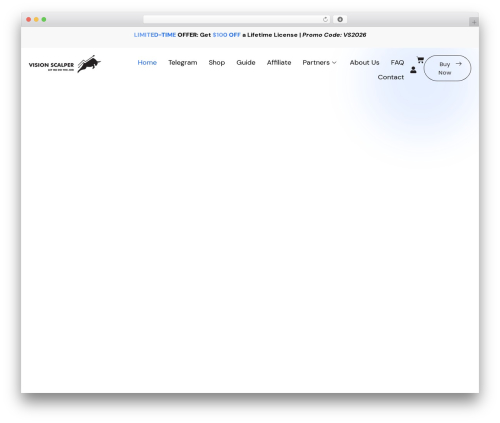
Task: Open a new tab with plus button
Action: tap(474, 22)
